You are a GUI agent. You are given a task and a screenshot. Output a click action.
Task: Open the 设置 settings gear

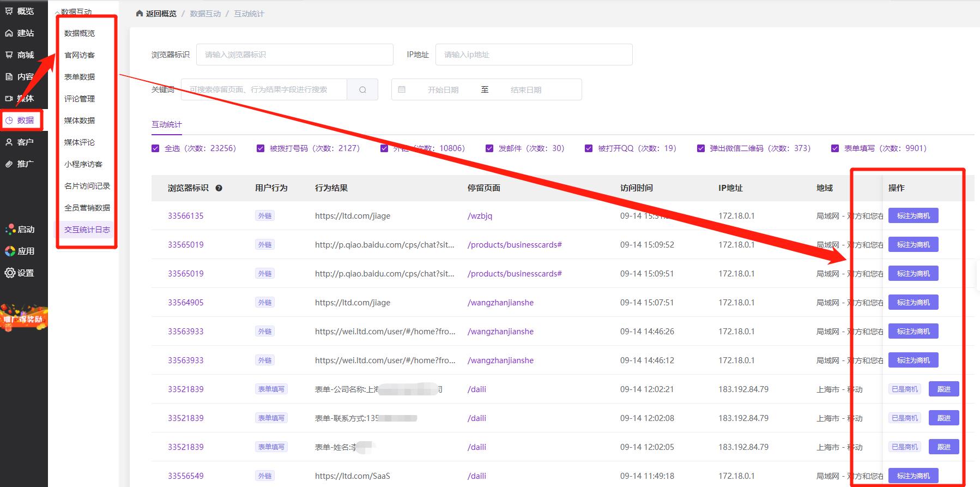[x=19, y=273]
